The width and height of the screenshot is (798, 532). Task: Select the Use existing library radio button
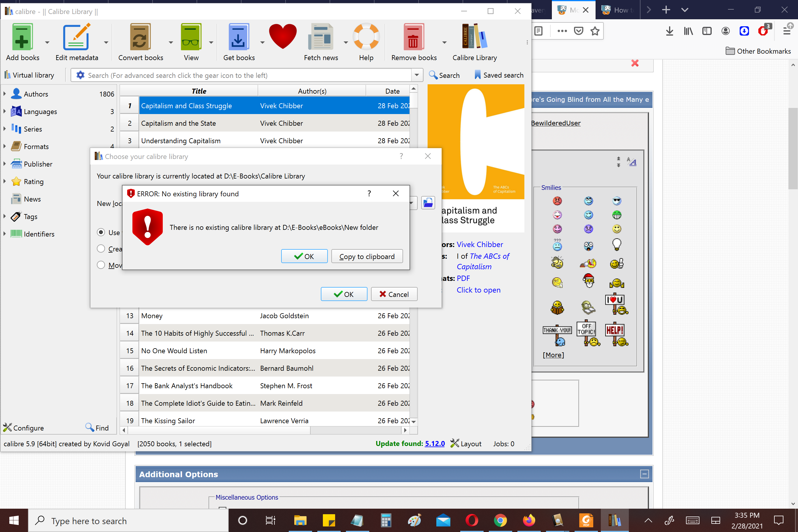click(101, 232)
